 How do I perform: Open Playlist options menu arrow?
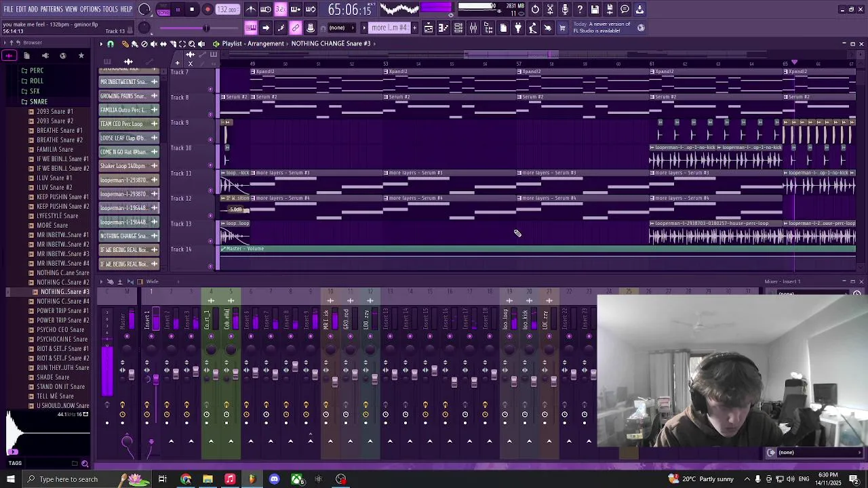[101, 44]
